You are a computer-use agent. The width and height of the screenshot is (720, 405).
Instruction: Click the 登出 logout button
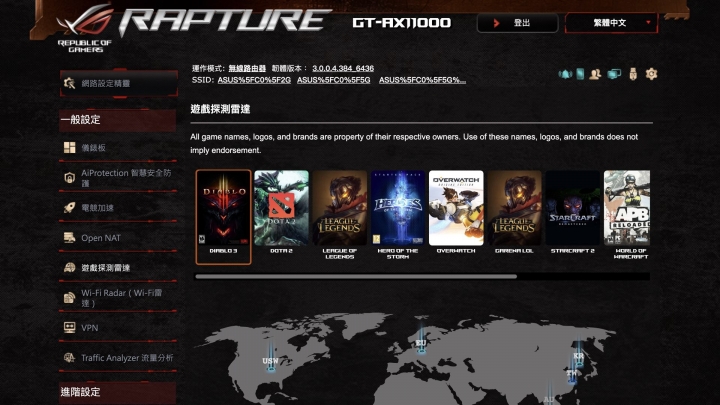point(518,23)
